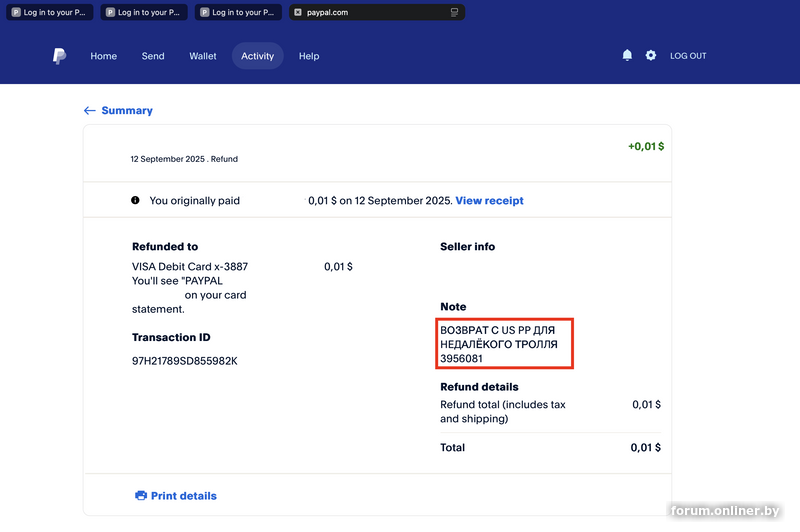This screenshot has height=532, width=800.
Task: Close the paypal.com tab via its X icon
Action: point(298,12)
